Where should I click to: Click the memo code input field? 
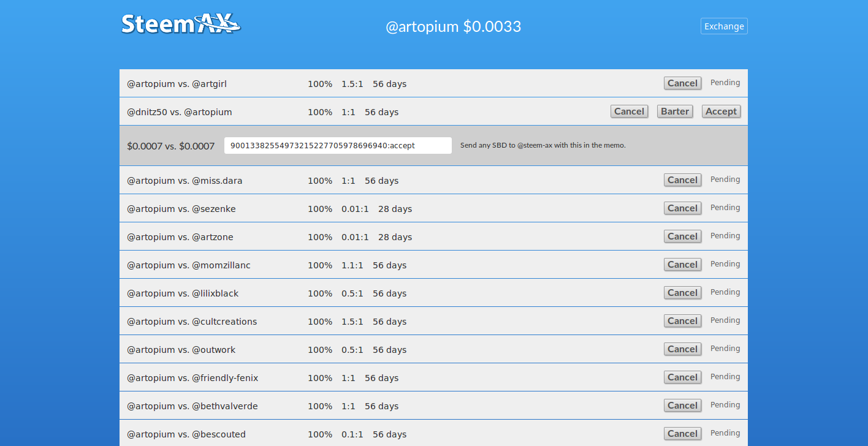pos(338,146)
